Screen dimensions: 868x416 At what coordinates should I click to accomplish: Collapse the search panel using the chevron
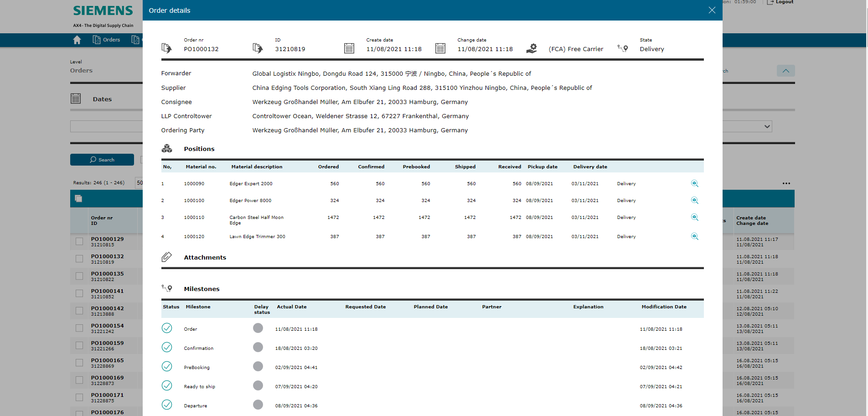[x=785, y=71]
